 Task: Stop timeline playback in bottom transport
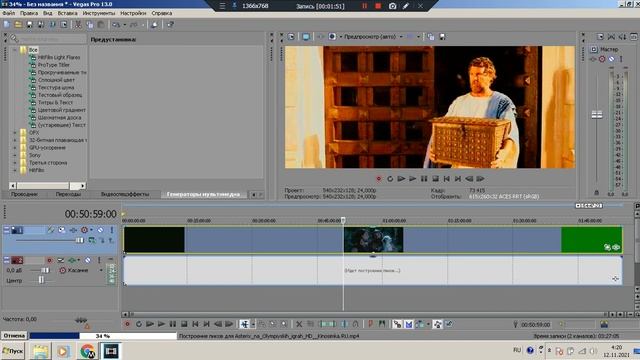(184, 324)
